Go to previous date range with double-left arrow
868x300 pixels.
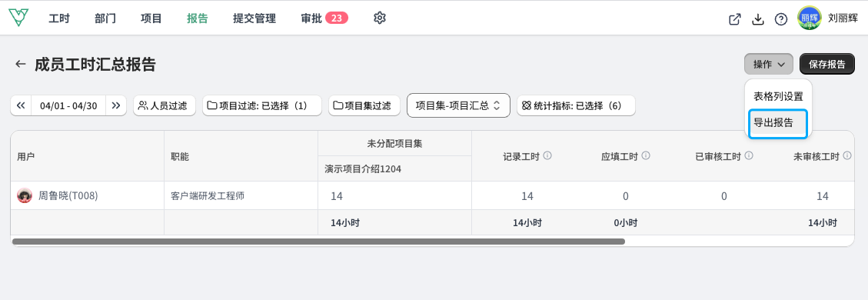pyautogui.click(x=21, y=105)
